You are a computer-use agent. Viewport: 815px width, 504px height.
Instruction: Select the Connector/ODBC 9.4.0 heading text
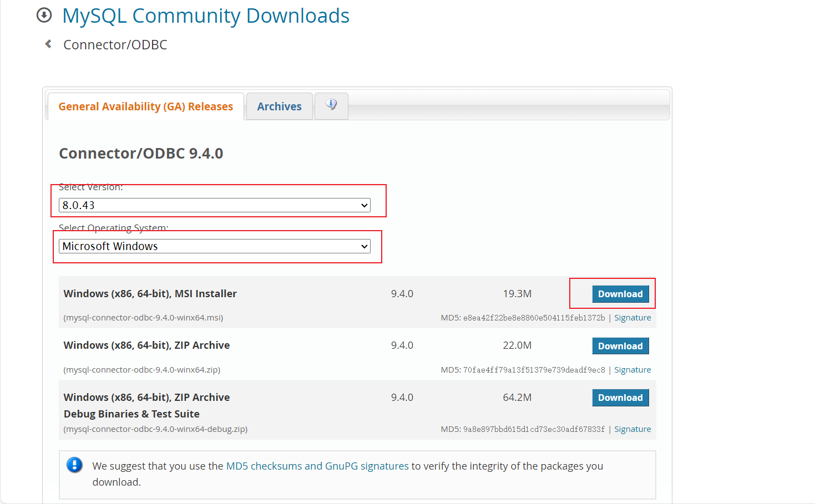pos(141,154)
